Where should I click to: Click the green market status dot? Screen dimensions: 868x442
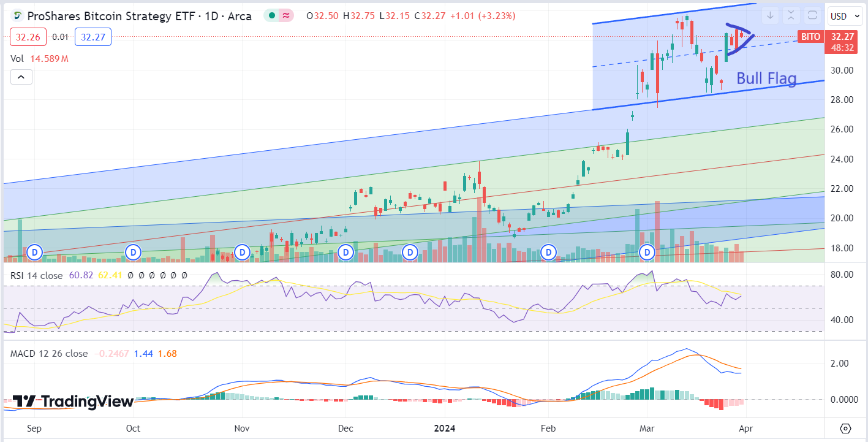[x=272, y=16]
